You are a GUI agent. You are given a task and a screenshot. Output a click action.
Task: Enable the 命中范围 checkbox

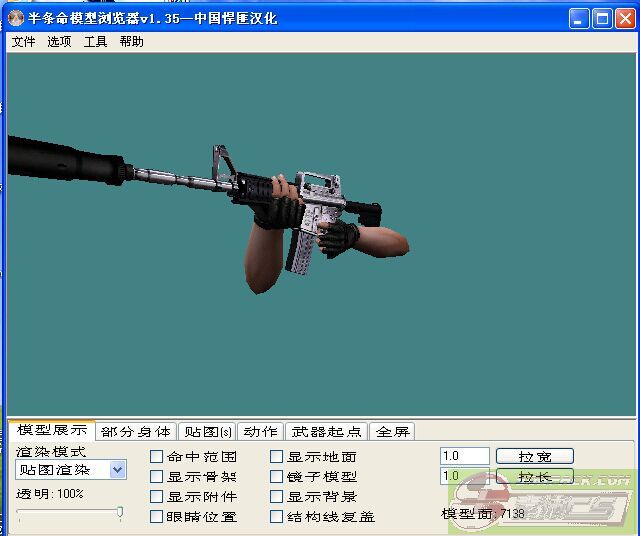(156, 457)
